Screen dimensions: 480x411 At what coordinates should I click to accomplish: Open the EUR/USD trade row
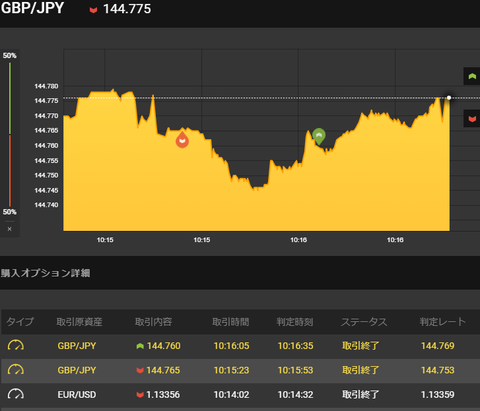[x=240, y=395]
